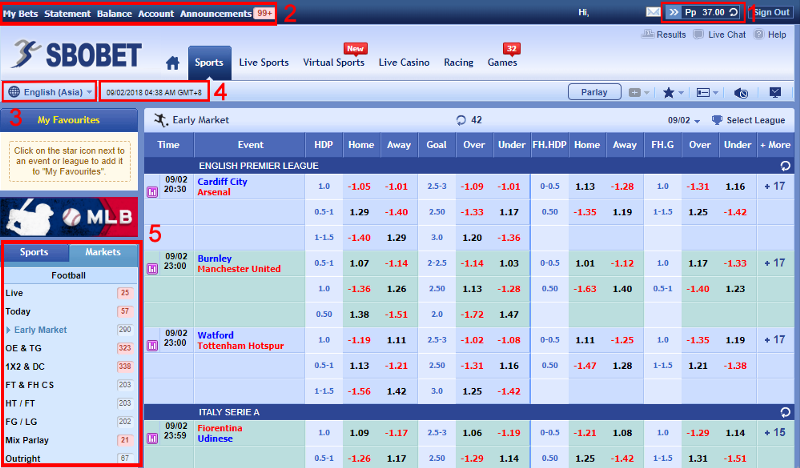Expand +15 more markets for Fiorentina

[774, 432]
